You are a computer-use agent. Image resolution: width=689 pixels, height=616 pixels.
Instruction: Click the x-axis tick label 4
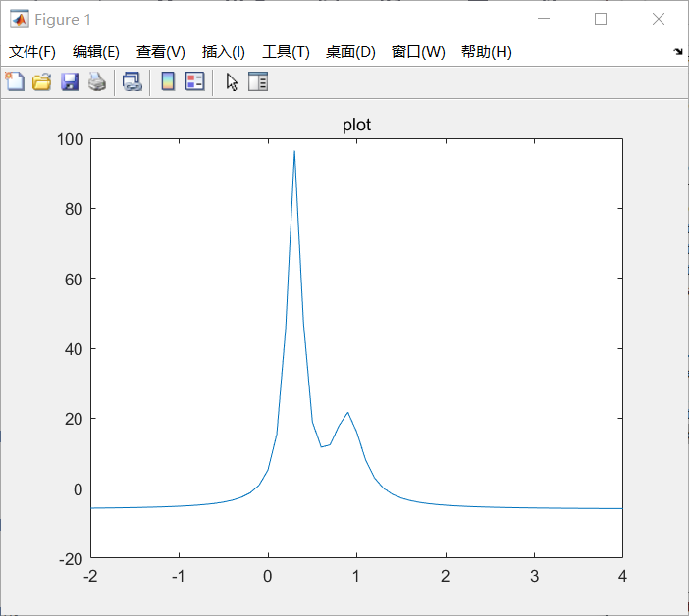[x=622, y=576]
